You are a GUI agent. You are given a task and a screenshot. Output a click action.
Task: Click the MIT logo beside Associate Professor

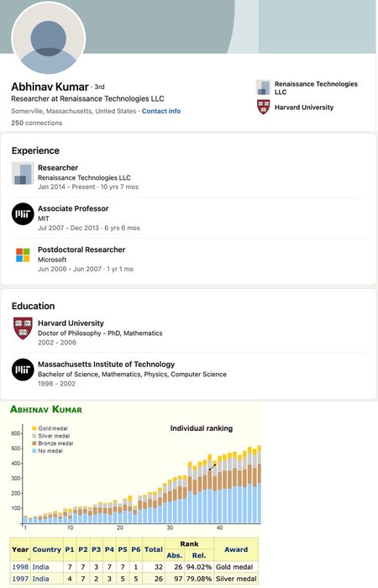(x=23, y=214)
